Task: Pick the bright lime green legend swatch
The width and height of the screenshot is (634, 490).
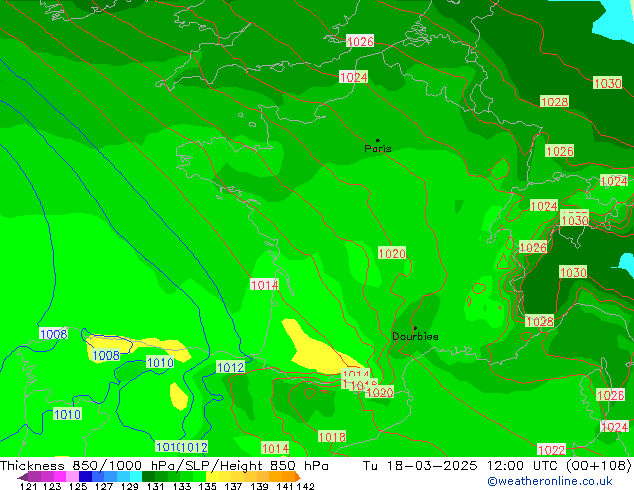Action: coord(199,477)
